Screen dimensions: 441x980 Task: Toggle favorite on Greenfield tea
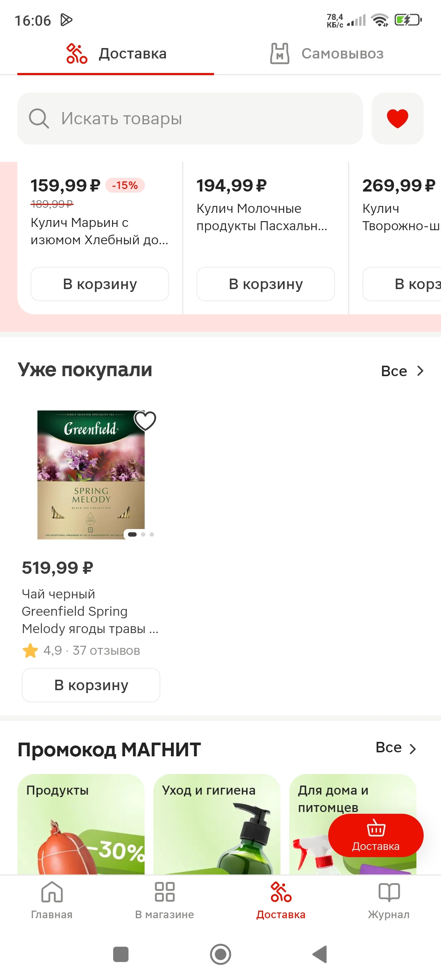click(145, 421)
